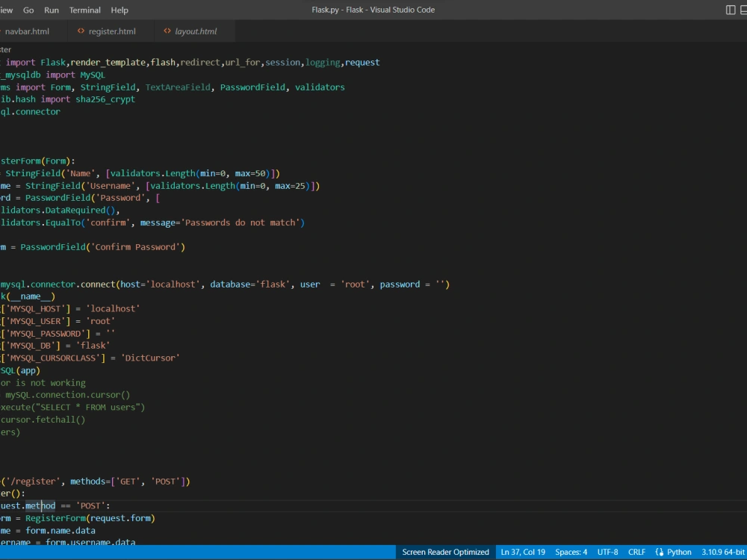Toggle the primary sidebar layout icon

click(x=731, y=10)
